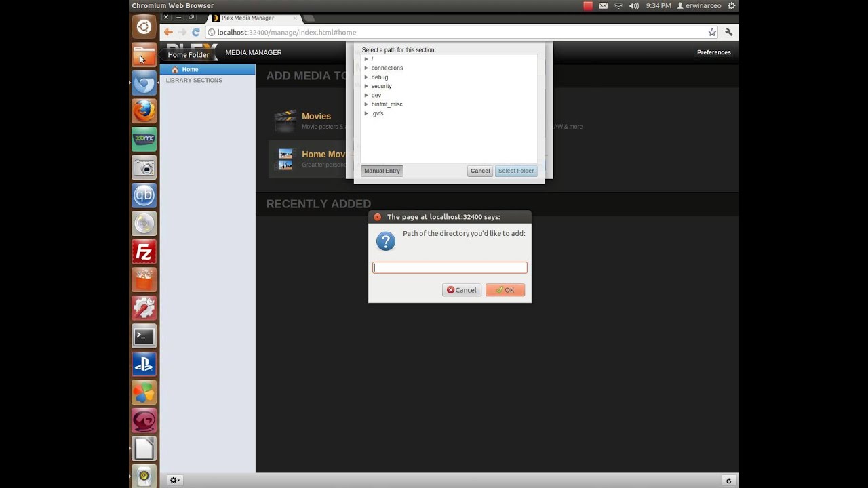
Task: Open the mail indicator in top panel
Action: pos(603,5)
